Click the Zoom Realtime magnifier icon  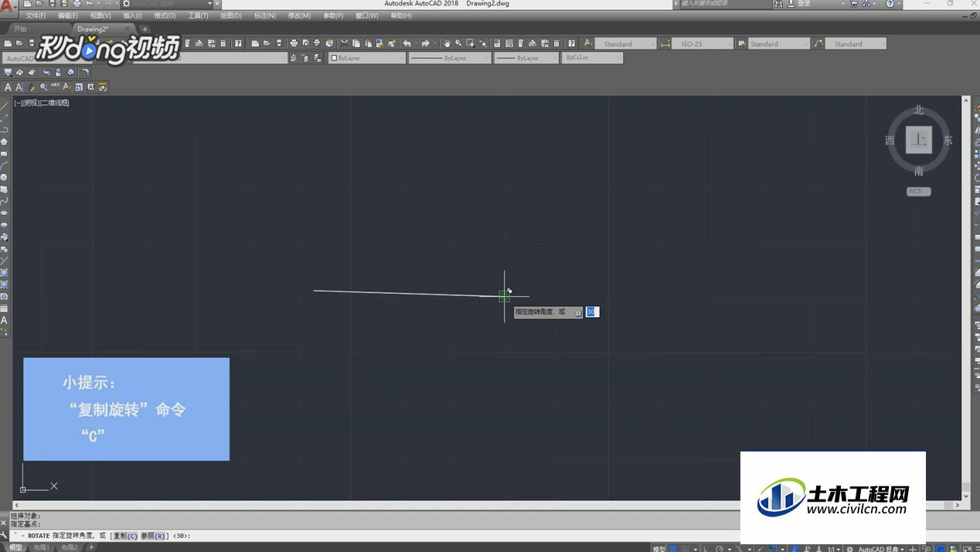(x=458, y=43)
